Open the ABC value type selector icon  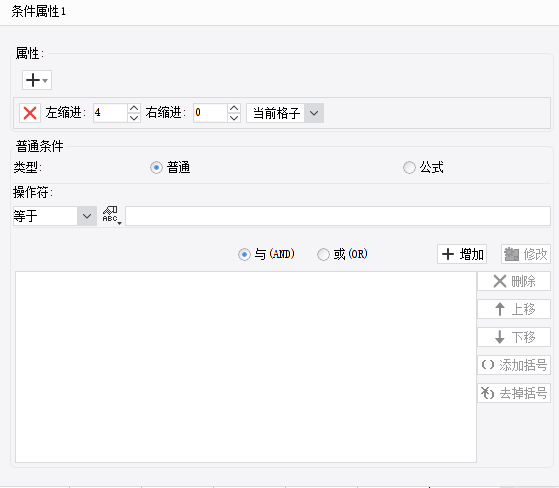(112, 215)
